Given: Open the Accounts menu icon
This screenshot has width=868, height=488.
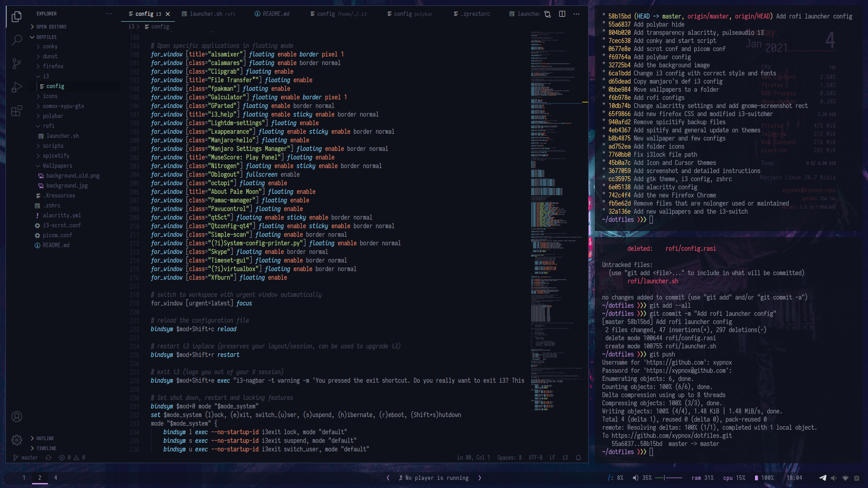Looking at the screenshot, I should click(17, 417).
